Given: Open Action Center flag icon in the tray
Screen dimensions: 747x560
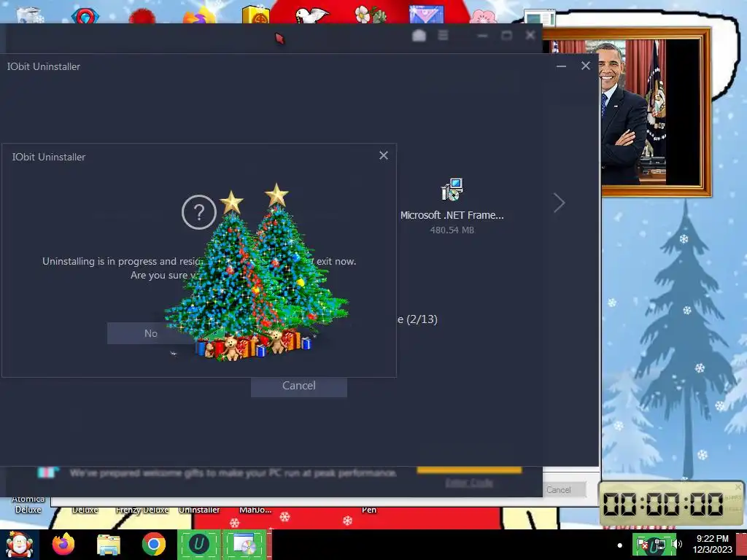Looking at the screenshot, I should point(643,545).
